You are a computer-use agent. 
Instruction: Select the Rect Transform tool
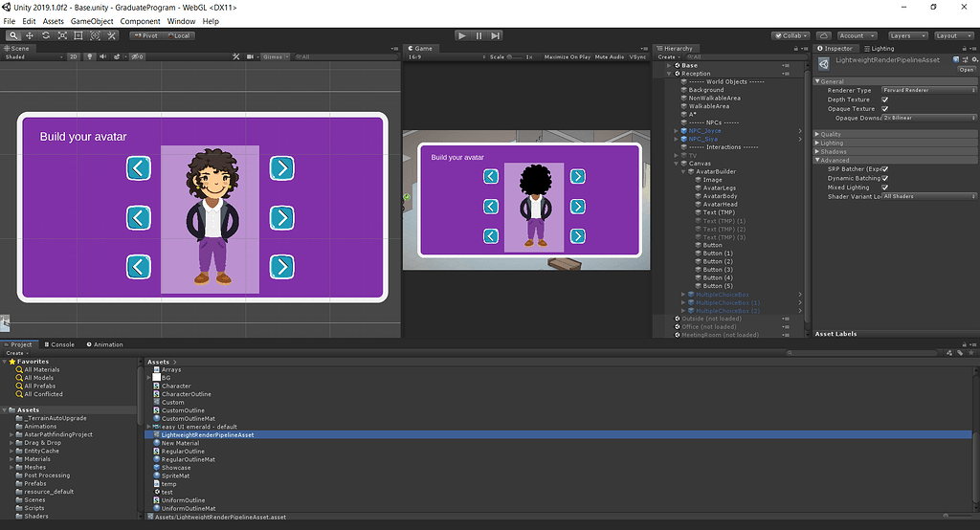78,35
